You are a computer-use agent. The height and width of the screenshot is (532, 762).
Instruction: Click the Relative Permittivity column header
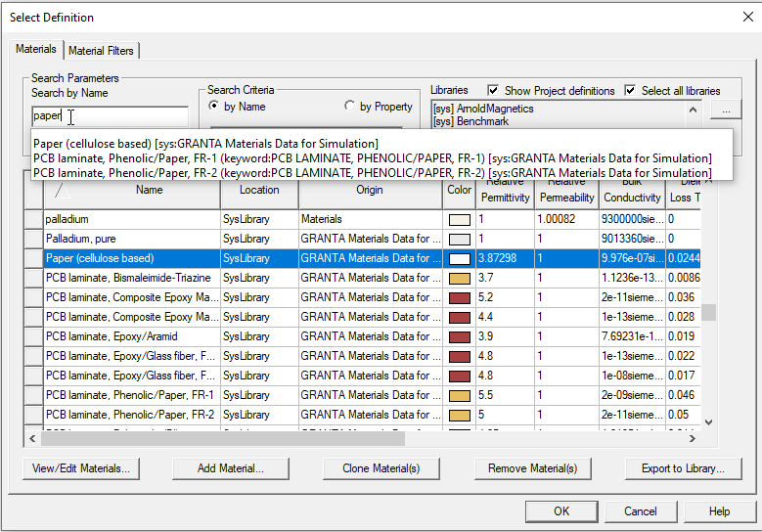505,194
